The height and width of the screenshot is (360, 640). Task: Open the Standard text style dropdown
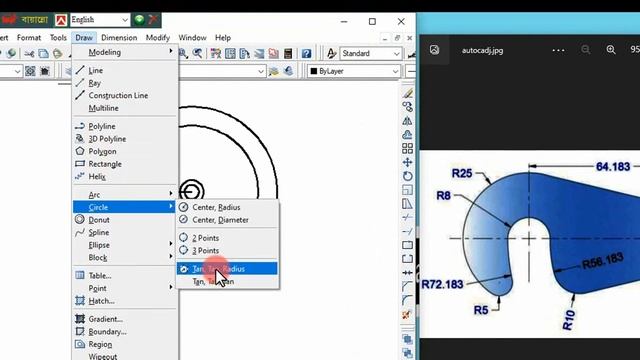point(370,53)
